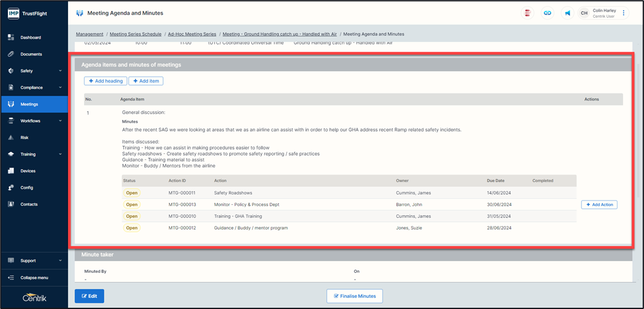Expand the Compliance submenu

(x=34, y=88)
